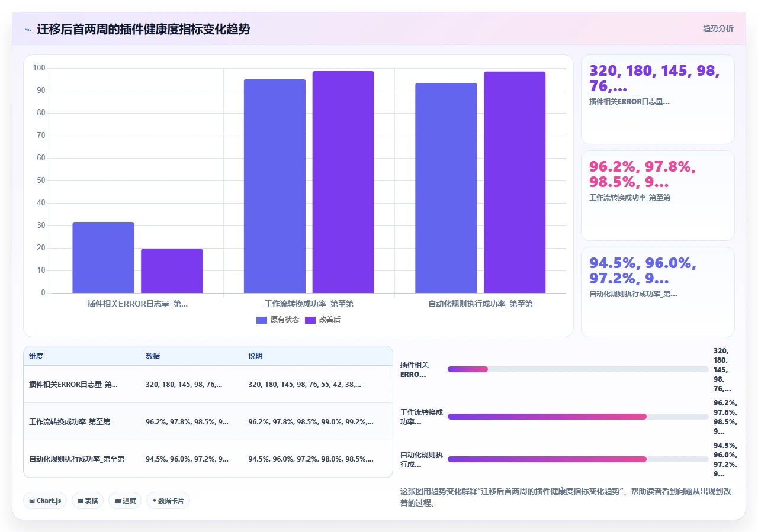Open the 96.2%, 97.8% data card
Image resolution: width=758 pixels, height=532 pixels.
click(x=658, y=196)
